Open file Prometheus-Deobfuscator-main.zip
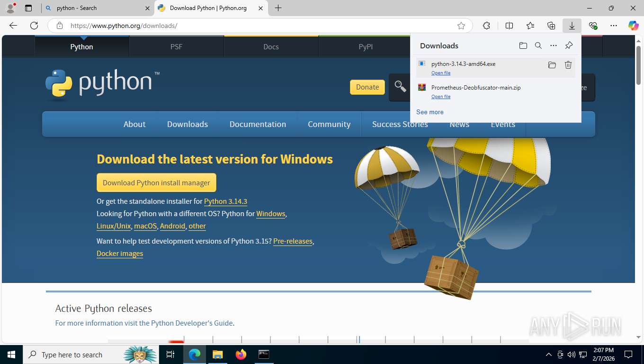This screenshot has height=364, width=644. click(x=441, y=97)
